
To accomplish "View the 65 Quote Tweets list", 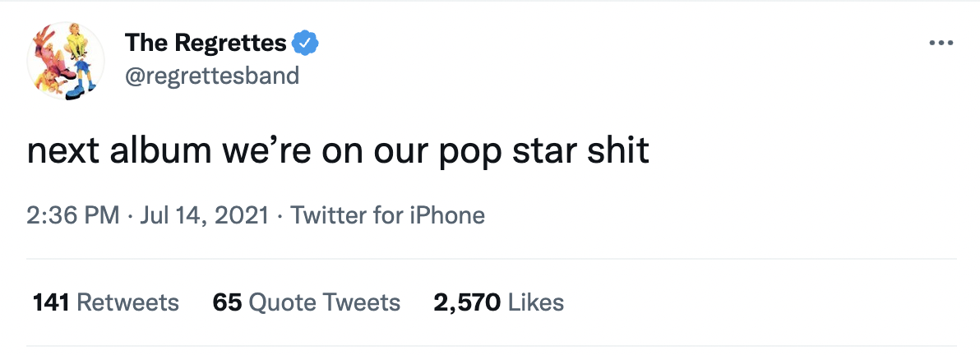I will coord(306,302).
